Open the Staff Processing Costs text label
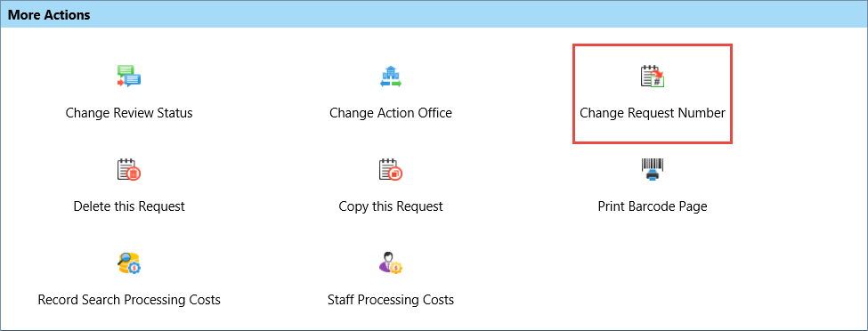This screenshot has width=868, height=331. click(391, 300)
